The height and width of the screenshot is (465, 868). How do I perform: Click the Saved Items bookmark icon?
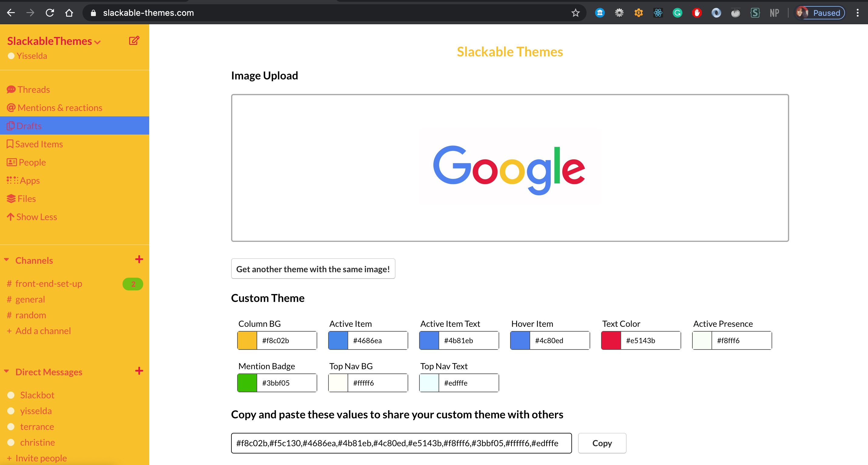(x=10, y=144)
